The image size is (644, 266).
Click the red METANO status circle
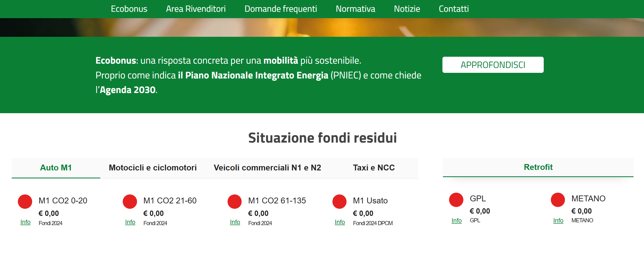pos(558,200)
